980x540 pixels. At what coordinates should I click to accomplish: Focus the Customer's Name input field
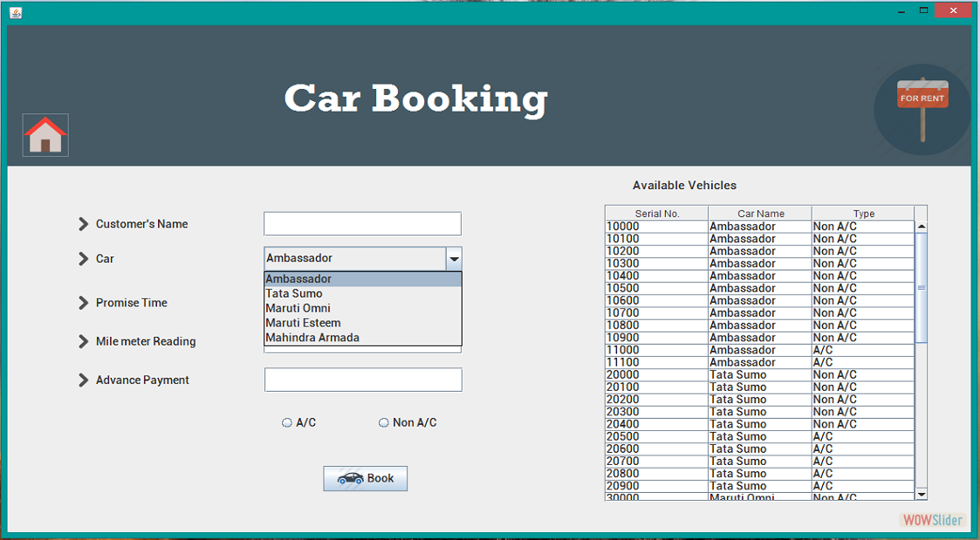click(x=362, y=223)
